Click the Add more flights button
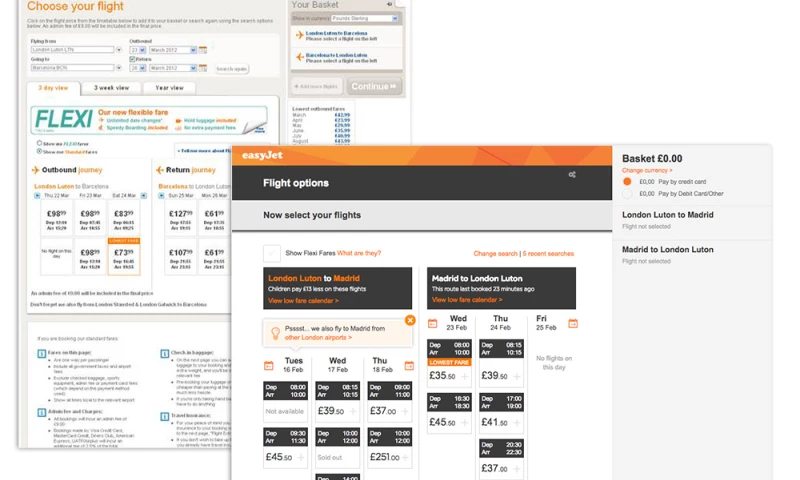This screenshot has width=800, height=480. tap(316, 86)
